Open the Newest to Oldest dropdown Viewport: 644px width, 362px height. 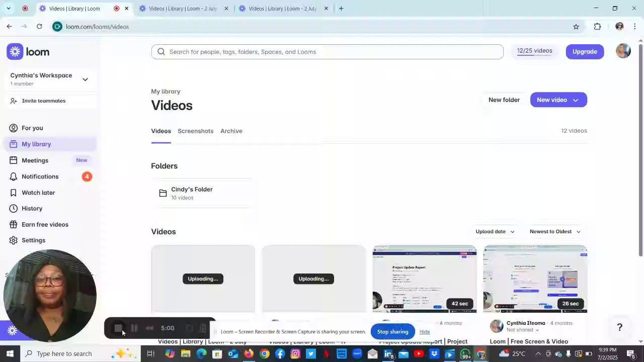point(555,231)
